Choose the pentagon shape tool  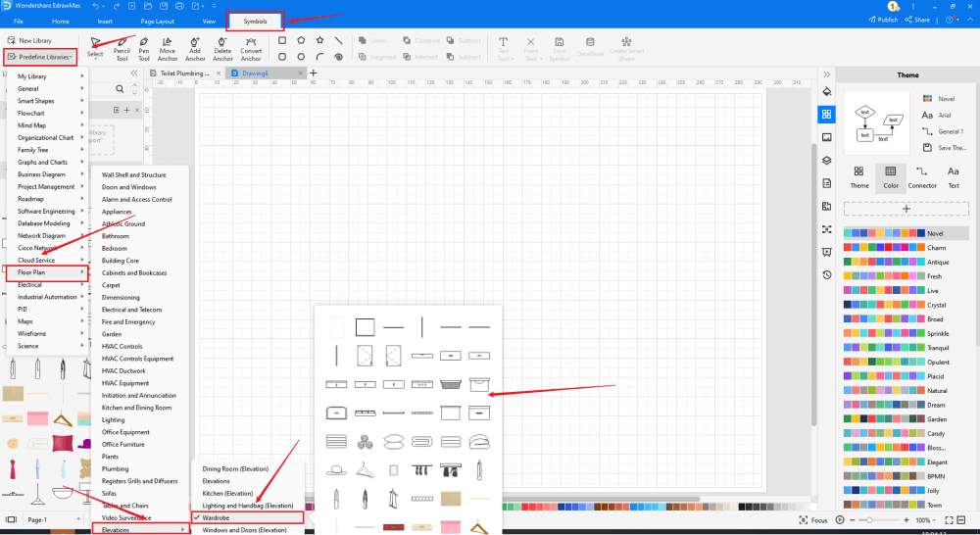(301, 40)
